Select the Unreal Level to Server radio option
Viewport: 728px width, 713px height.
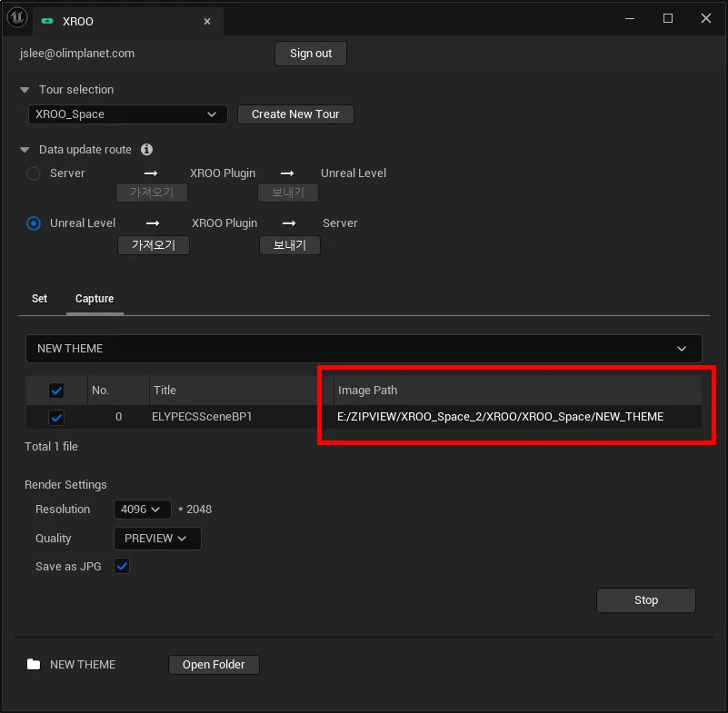coord(34,223)
